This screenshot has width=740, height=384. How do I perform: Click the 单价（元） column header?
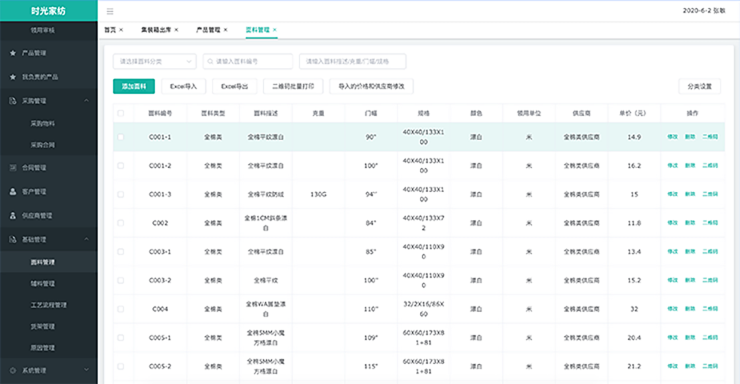[633, 113]
